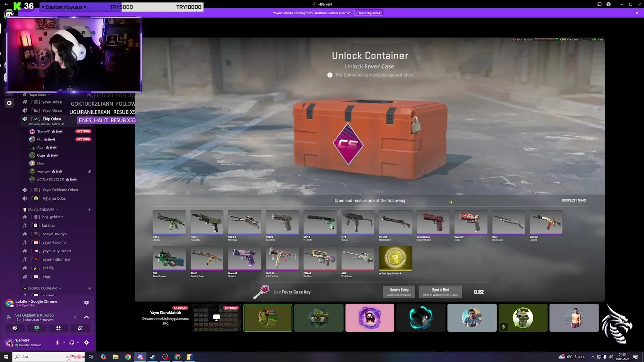Pick the USP-S PC-GRN skin
Viewport: 644px width, 362px height.
point(320,225)
